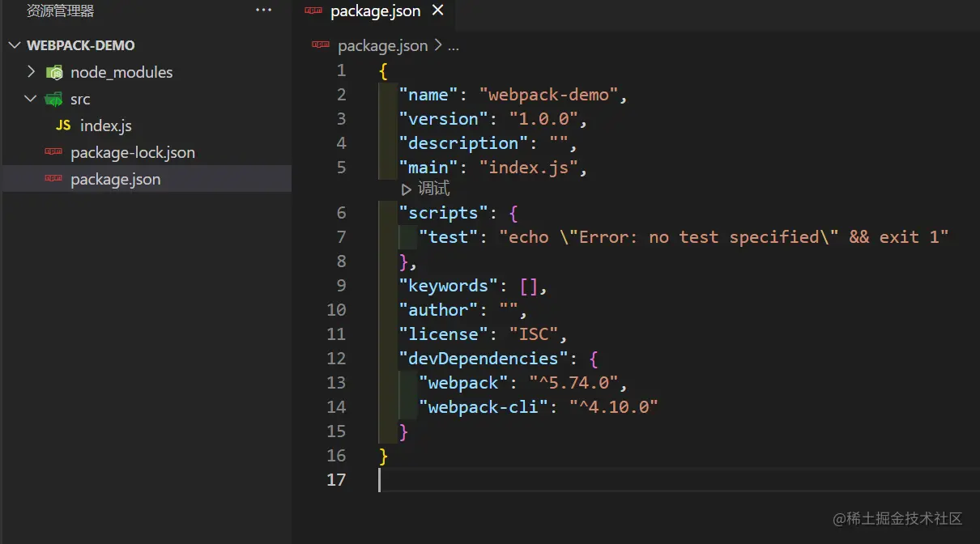Open the explorer panel more actions ellipsis

click(x=263, y=11)
